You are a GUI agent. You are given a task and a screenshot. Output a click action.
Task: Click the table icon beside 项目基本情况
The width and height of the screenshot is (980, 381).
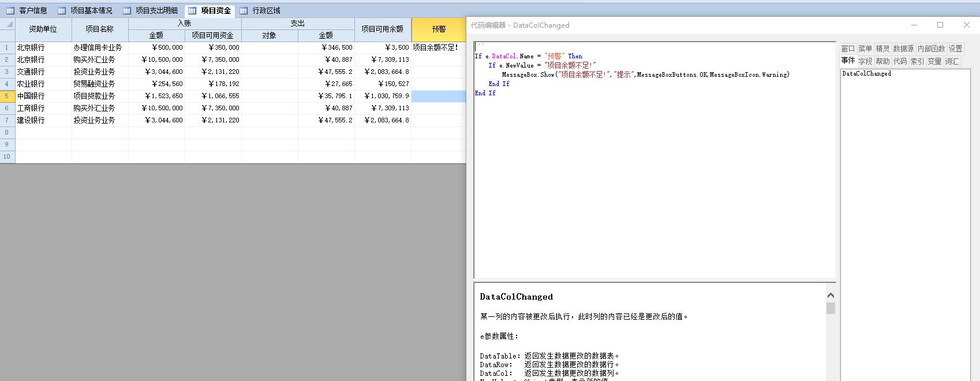[61, 10]
